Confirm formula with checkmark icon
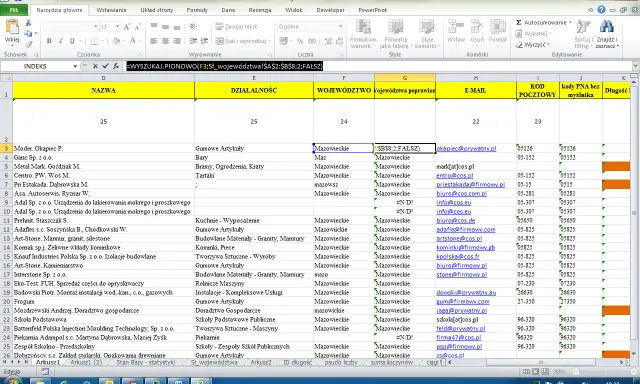This screenshot has height=384, width=640. pyautogui.click(x=105, y=66)
